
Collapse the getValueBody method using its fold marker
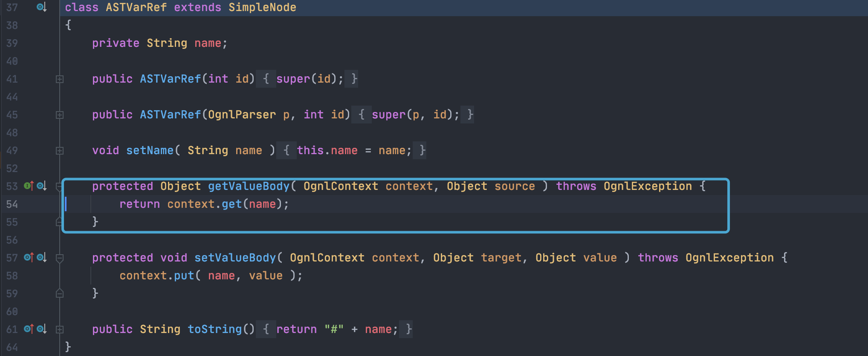[x=60, y=187]
